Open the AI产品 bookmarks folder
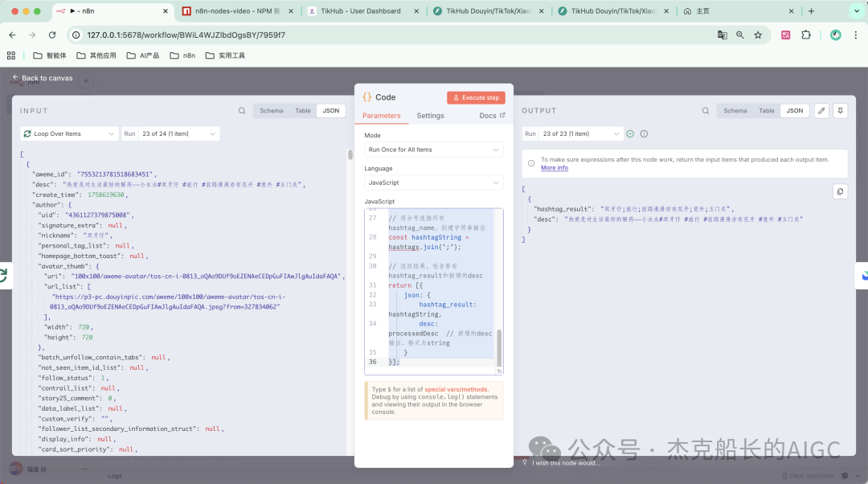The image size is (868, 484). point(143,55)
